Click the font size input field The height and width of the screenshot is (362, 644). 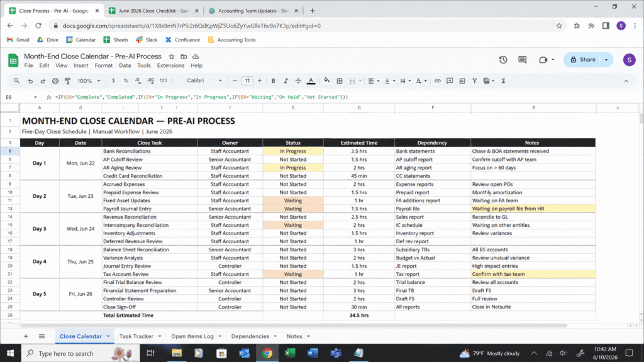(247, 81)
